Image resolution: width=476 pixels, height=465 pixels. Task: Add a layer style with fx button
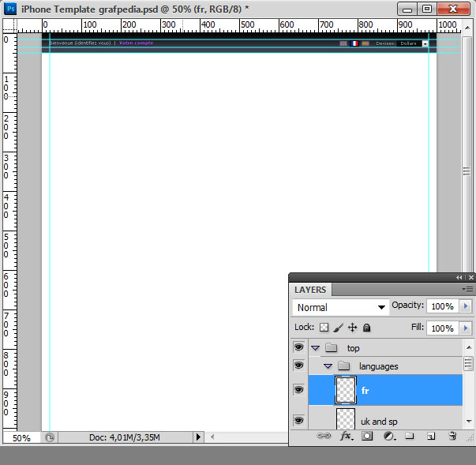pyautogui.click(x=347, y=436)
